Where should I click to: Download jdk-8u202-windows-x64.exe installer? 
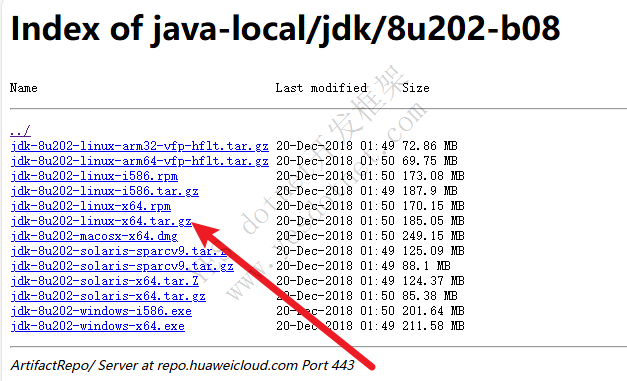point(98,326)
